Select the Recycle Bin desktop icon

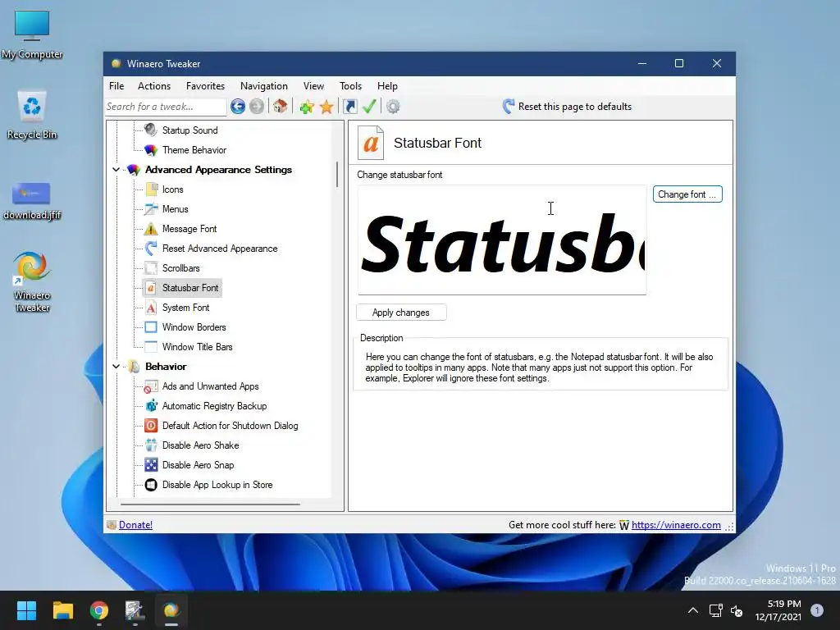click(x=32, y=115)
